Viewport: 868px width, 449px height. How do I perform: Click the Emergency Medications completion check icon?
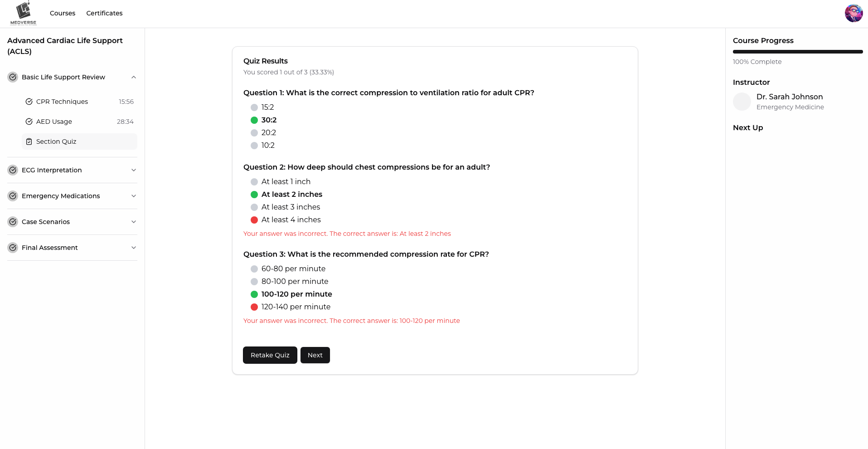[13, 196]
